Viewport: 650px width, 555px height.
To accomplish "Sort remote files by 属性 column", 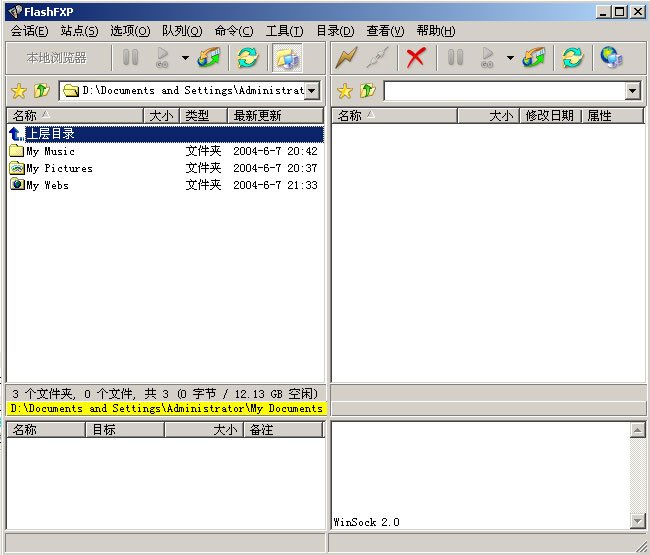I will tap(613, 115).
